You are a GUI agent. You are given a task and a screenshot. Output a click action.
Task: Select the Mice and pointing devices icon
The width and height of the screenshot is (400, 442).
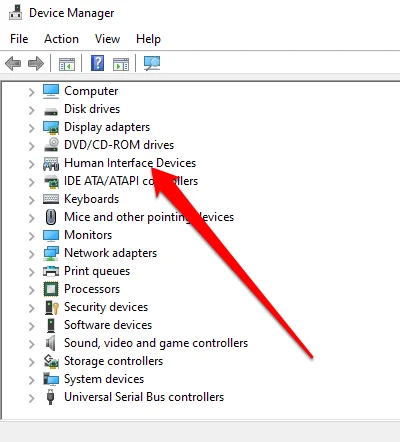(x=51, y=217)
